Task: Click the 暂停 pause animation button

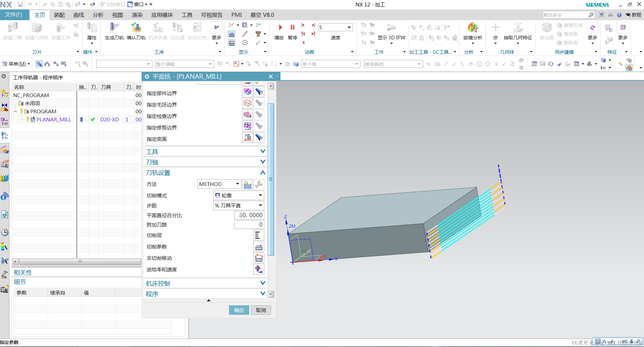Action: (x=293, y=28)
